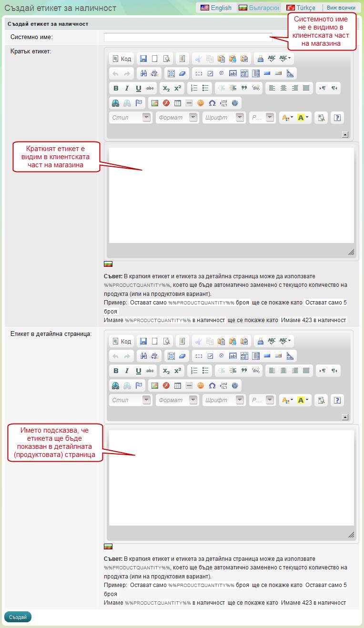Open the Виж всички link
Image resolution: width=364 pixels, height=628 pixels.
[341, 8]
